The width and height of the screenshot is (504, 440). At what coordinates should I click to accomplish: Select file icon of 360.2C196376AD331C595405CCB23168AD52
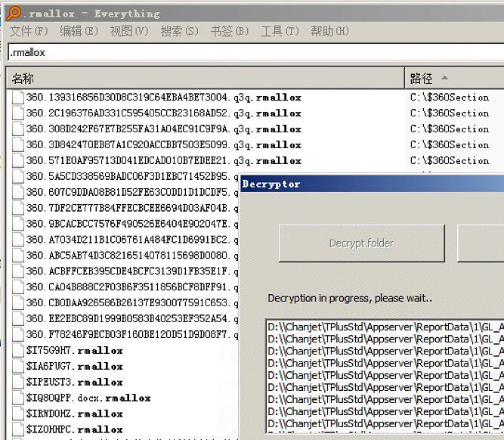click(18, 113)
